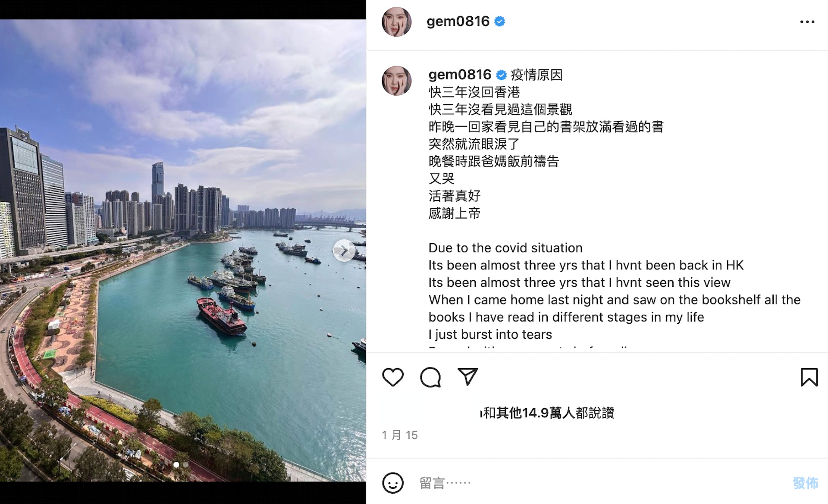Screen dimensions: 828x504
Task: Click the harbor photo of the post
Action: coord(183,250)
